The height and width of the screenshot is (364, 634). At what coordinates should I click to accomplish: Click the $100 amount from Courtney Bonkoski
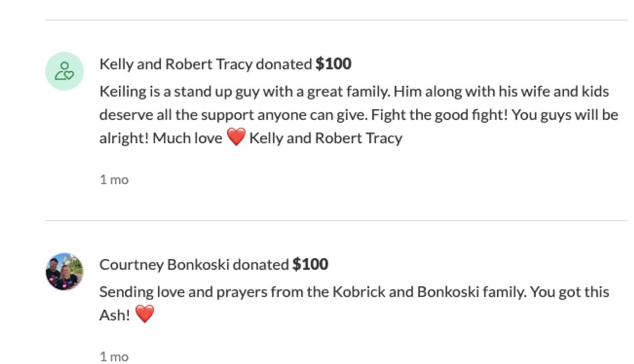pos(310,264)
